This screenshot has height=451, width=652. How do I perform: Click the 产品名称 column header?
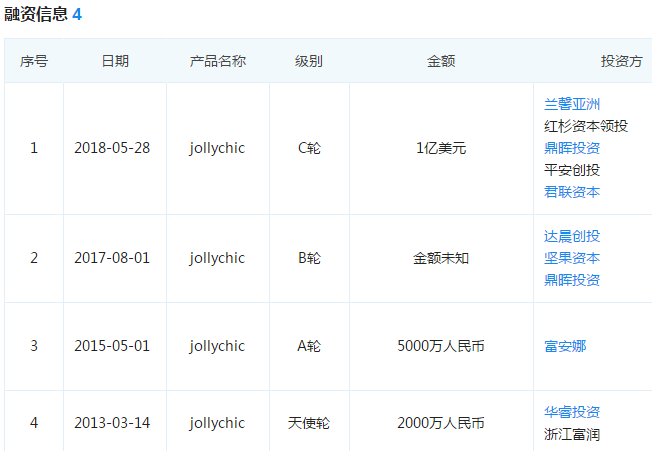pyautogui.click(x=218, y=61)
